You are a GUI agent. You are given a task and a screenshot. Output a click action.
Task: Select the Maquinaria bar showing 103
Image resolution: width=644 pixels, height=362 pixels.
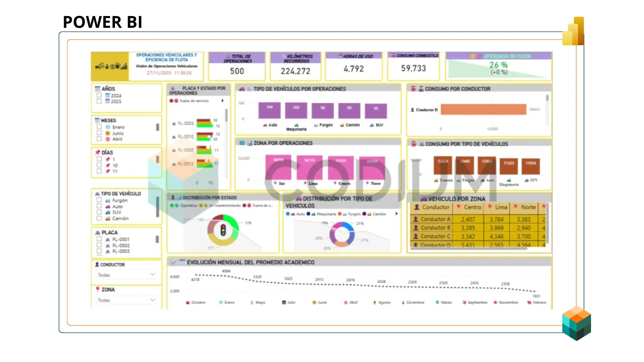(x=296, y=110)
